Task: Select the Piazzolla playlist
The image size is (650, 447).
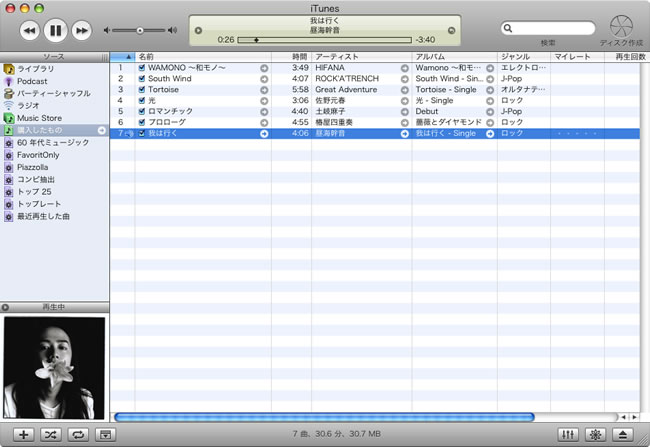Action: 32,167
